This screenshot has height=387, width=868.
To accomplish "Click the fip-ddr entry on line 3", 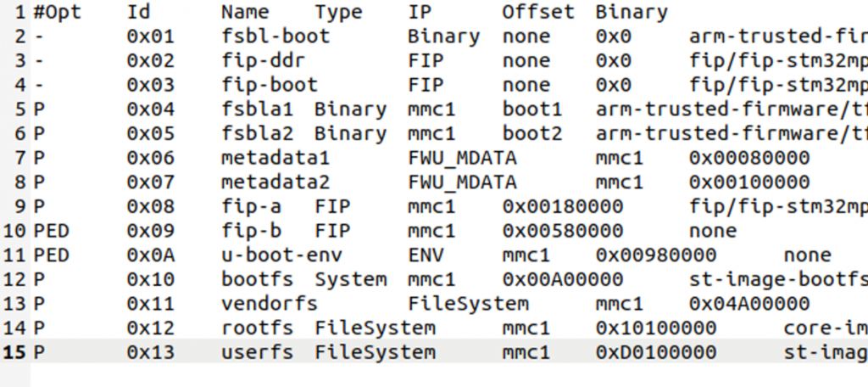I will tap(264, 60).
